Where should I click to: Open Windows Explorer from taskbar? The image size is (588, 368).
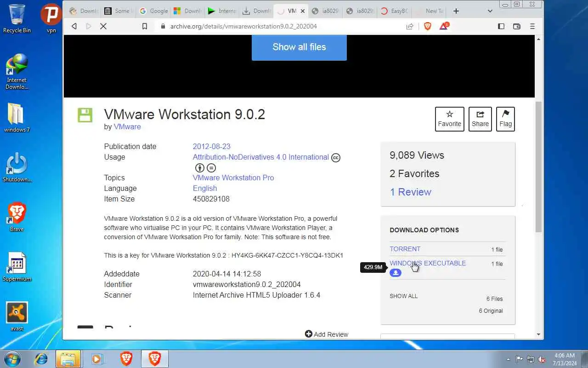pos(68,359)
